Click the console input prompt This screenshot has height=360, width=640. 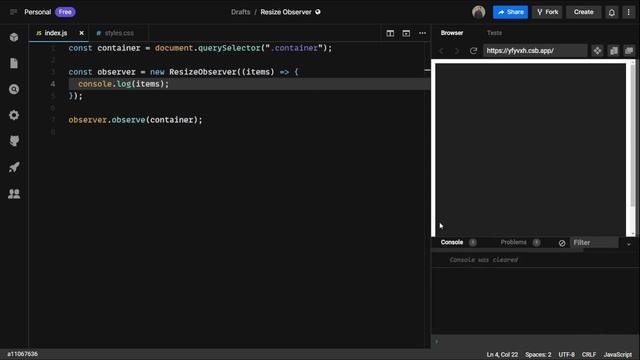coord(535,341)
